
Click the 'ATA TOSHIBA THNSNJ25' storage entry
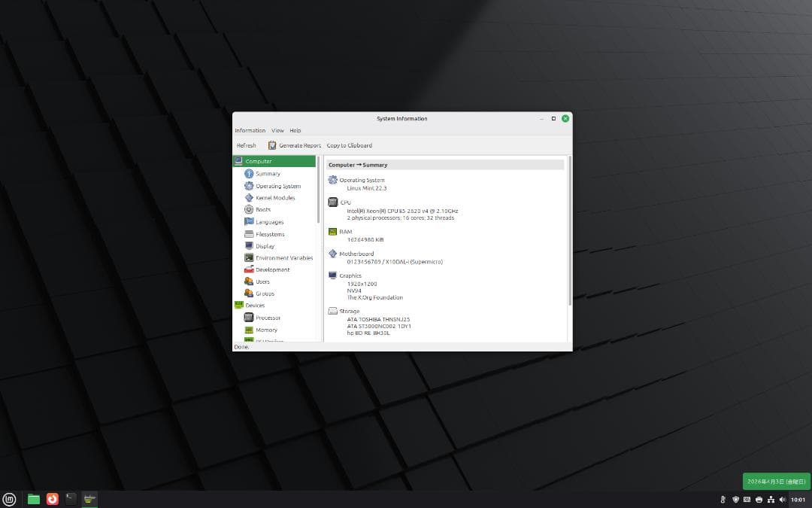[x=378, y=320]
